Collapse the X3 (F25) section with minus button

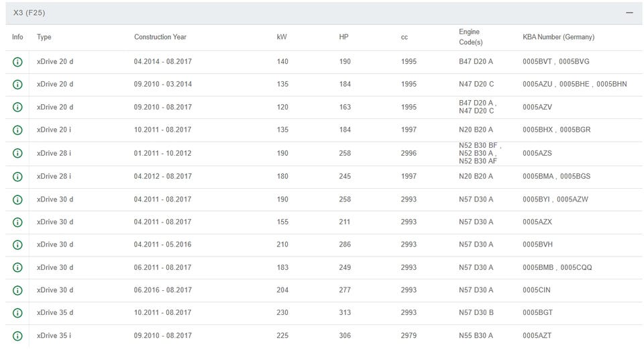[629, 13]
